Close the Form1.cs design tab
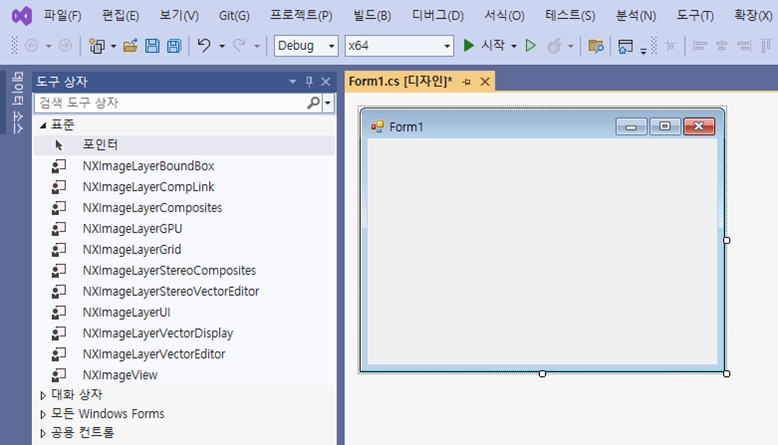Image resolution: width=778 pixels, height=445 pixels. (x=485, y=82)
